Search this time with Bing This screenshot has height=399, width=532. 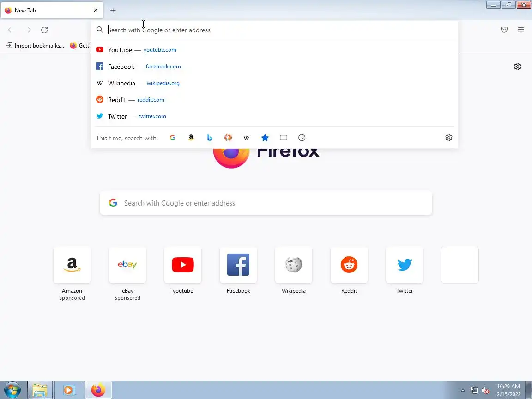(209, 138)
